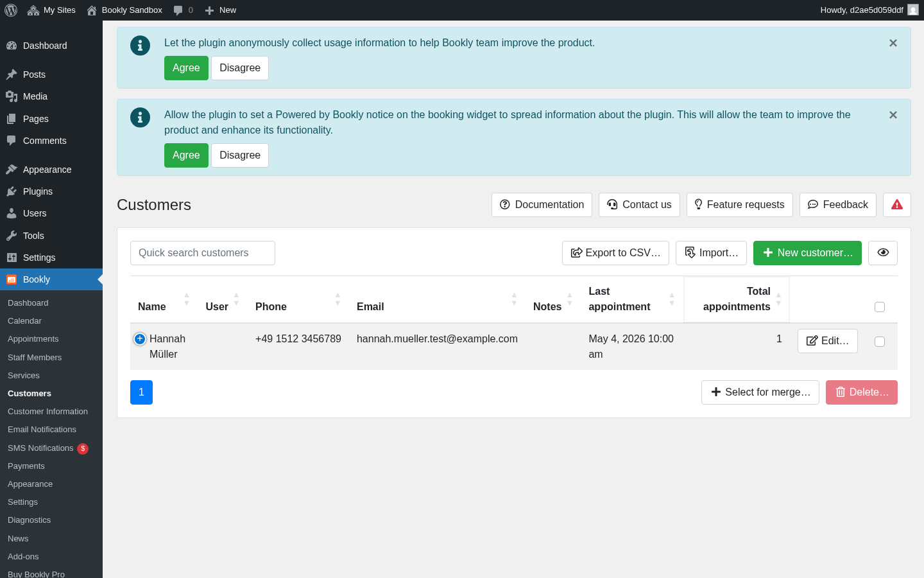This screenshot has width=924, height=578.
Task: Open Staff Members submenu
Action: coord(51,357)
